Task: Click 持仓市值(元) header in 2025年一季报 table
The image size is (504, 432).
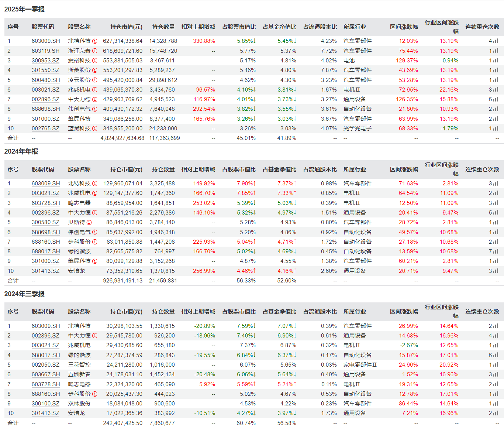Action: click(x=126, y=27)
